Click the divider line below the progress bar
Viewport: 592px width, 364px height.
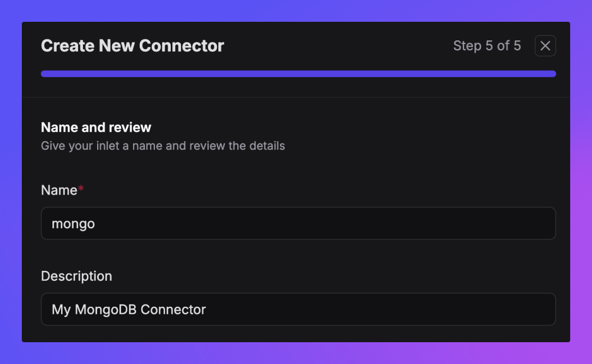tap(296, 98)
